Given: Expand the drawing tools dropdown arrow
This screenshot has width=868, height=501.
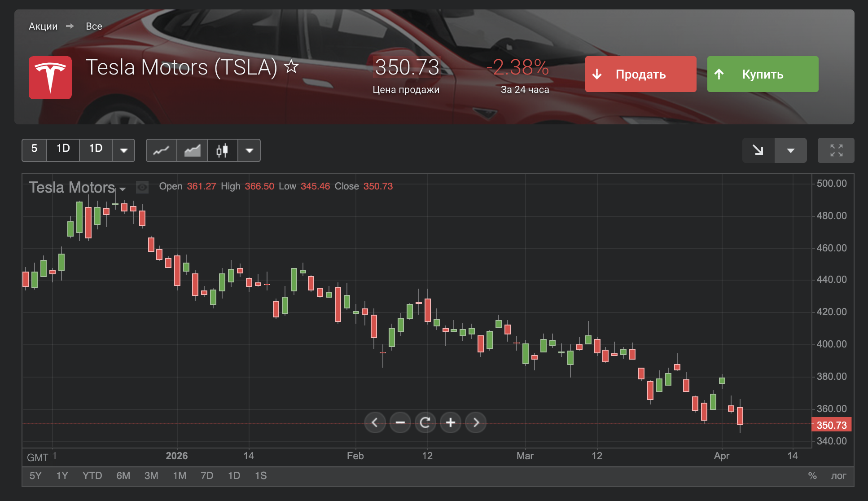Looking at the screenshot, I should pos(790,150).
